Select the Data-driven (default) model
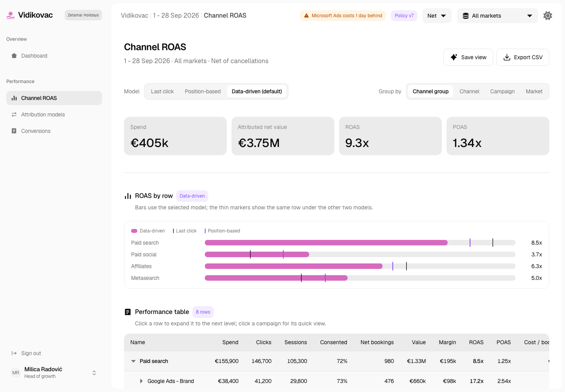This screenshot has height=392, width=565. pos(257,91)
